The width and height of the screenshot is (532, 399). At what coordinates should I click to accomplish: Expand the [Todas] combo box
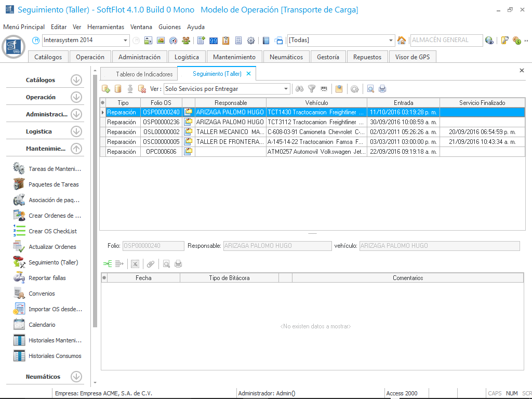pyautogui.click(x=391, y=41)
